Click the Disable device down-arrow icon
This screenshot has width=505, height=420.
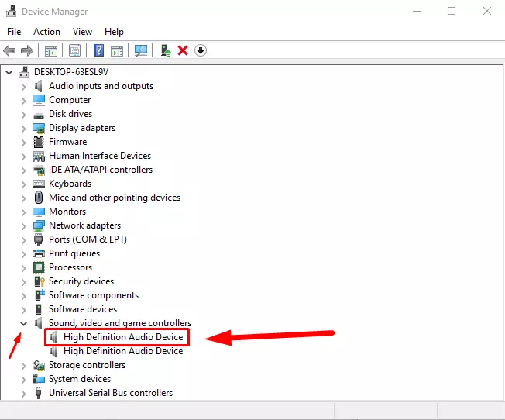point(201,50)
